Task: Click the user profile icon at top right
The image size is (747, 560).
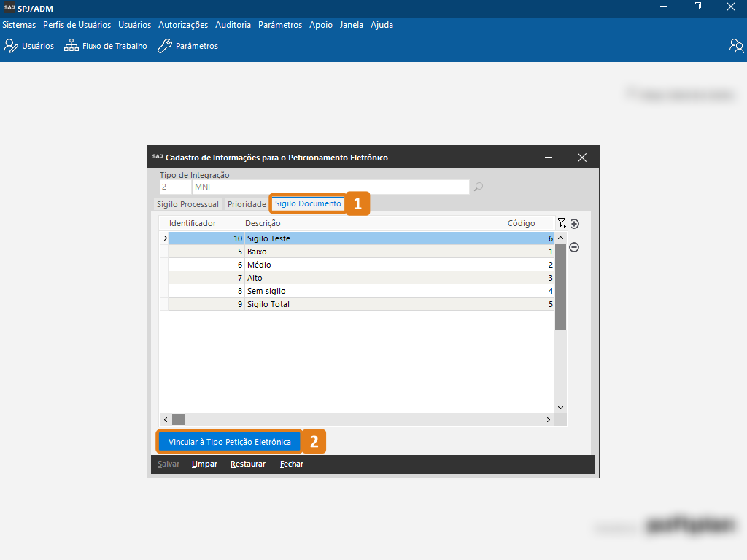Action: point(736,46)
